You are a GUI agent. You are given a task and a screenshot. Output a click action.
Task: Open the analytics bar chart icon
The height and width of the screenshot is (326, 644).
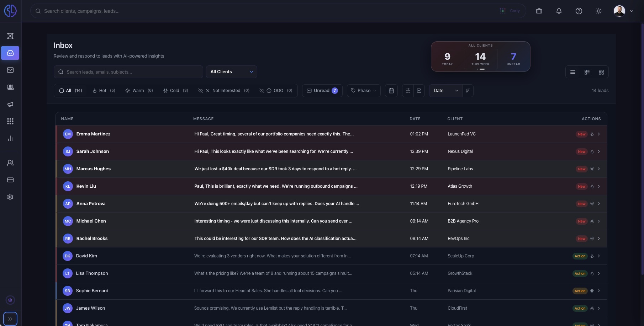pos(10,138)
